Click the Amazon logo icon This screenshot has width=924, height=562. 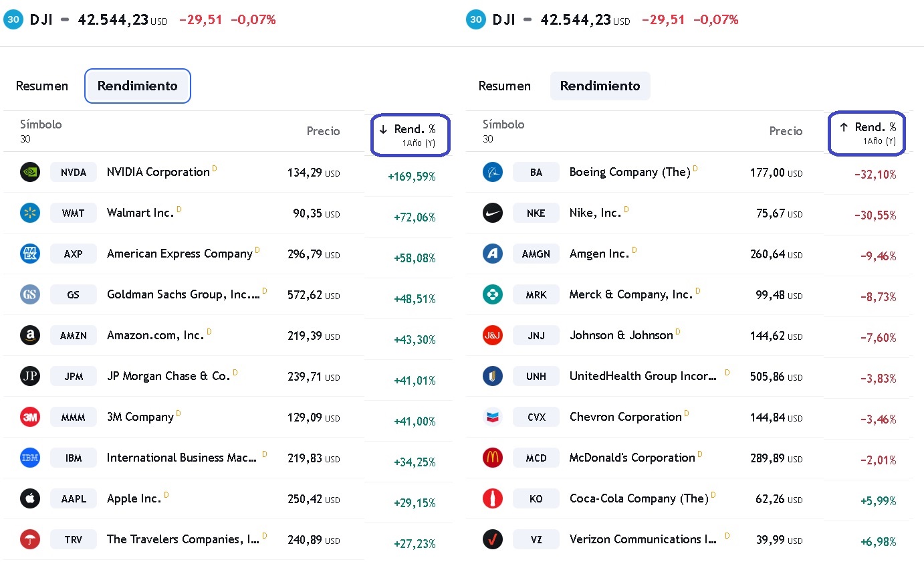click(x=30, y=335)
